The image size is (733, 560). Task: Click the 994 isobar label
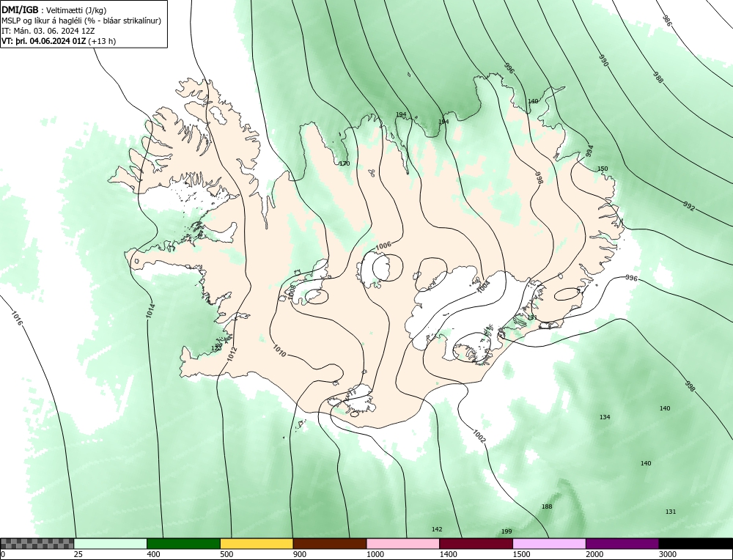(590, 150)
